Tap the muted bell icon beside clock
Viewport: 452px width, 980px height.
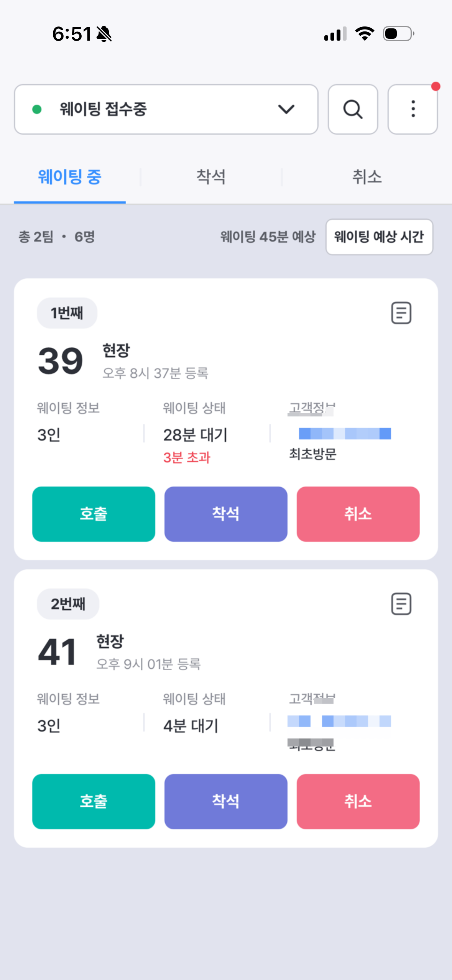point(104,34)
